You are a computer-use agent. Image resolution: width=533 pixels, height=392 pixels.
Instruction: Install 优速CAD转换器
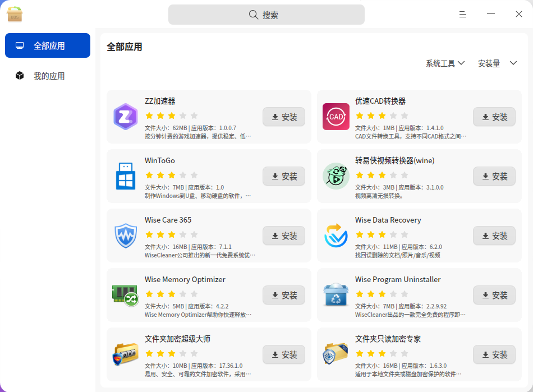click(x=494, y=117)
